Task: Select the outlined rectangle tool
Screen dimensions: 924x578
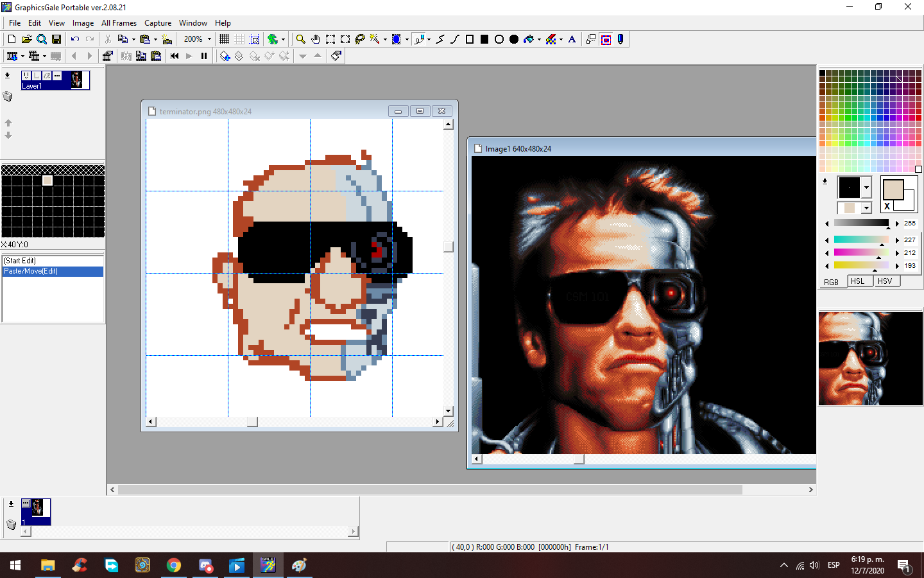Action: click(x=470, y=39)
